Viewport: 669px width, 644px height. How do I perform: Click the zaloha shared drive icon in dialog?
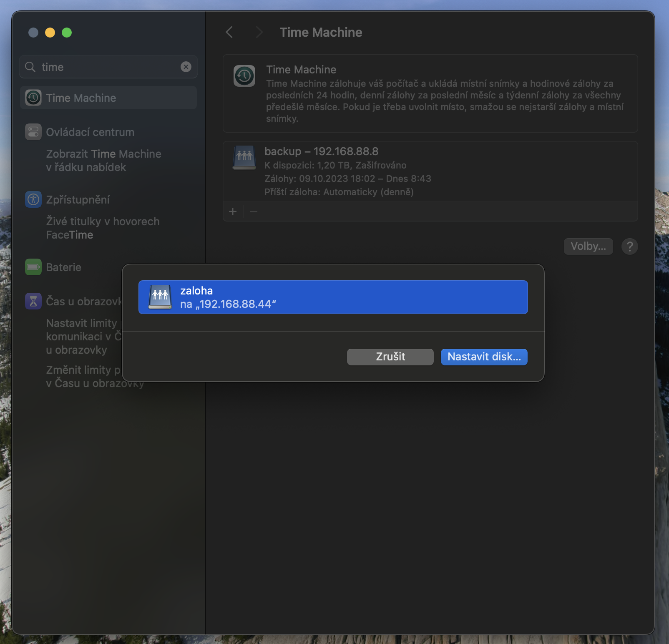(160, 297)
